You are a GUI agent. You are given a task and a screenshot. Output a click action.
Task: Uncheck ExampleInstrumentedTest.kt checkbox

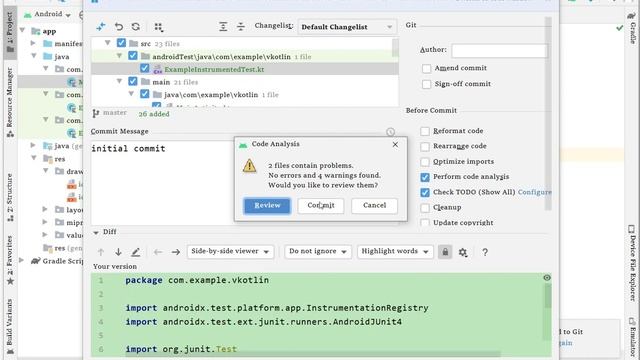pos(144,69)
